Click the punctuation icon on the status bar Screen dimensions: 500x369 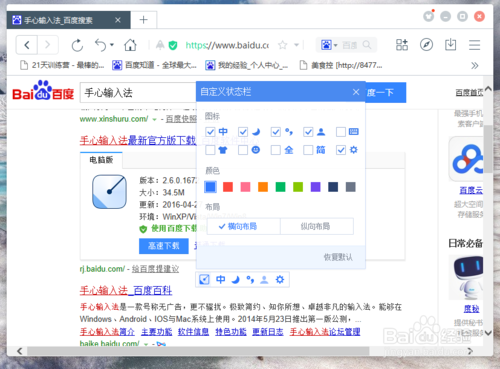click(250, 279)
